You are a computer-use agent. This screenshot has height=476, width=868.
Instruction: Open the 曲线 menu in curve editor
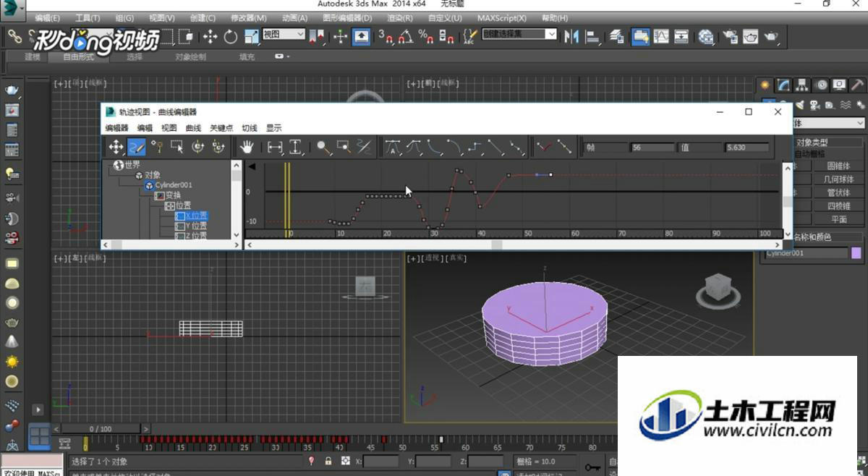pos(193,128)
